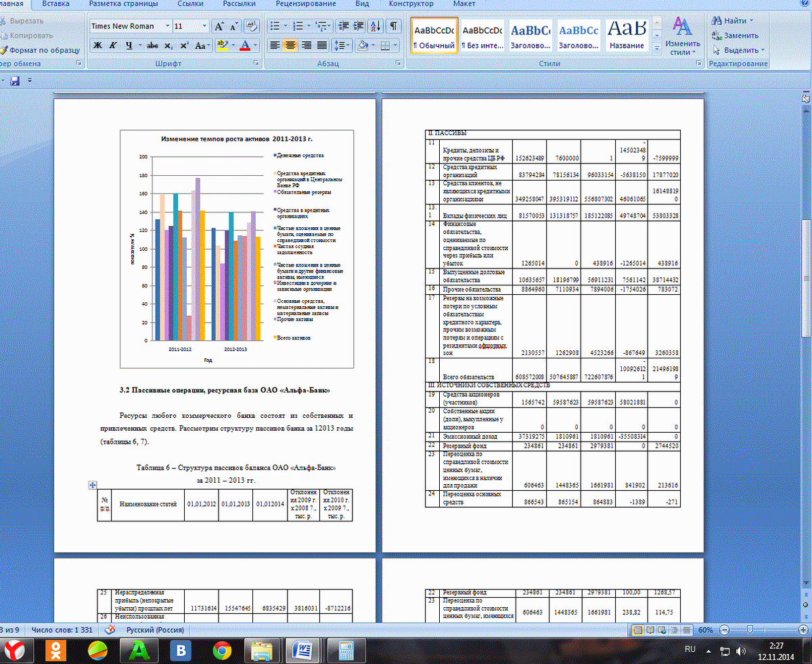812x664 pixels.
Task: Open Yandex browser from the taskbar
Action: pos(16,652)
